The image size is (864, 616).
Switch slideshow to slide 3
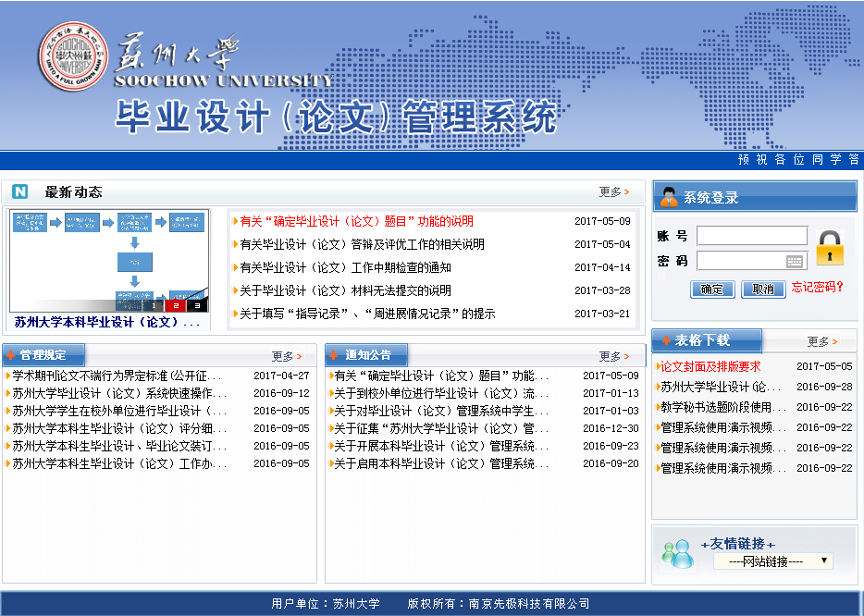pos(197,305)
